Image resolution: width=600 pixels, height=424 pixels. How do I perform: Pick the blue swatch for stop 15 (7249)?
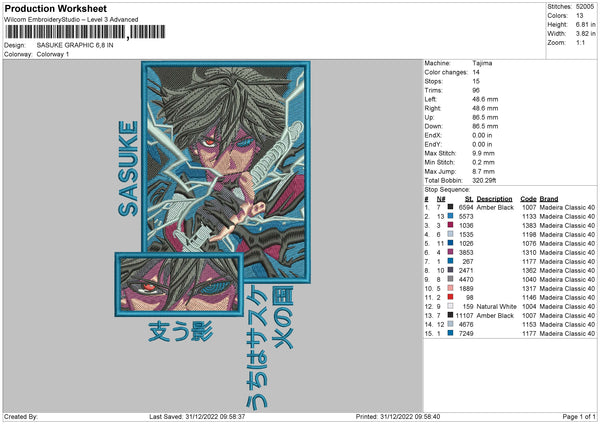pyautogui.click(x=450, y=333)
